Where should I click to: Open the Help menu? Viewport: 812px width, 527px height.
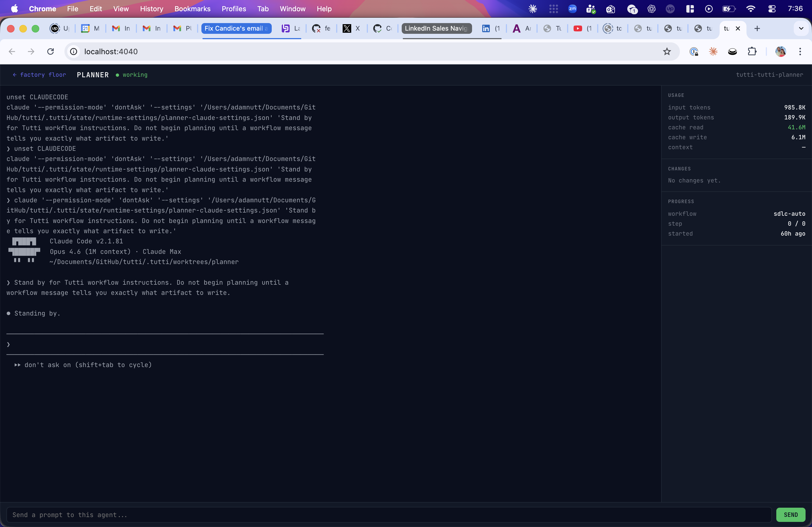[x=324, y=9]
